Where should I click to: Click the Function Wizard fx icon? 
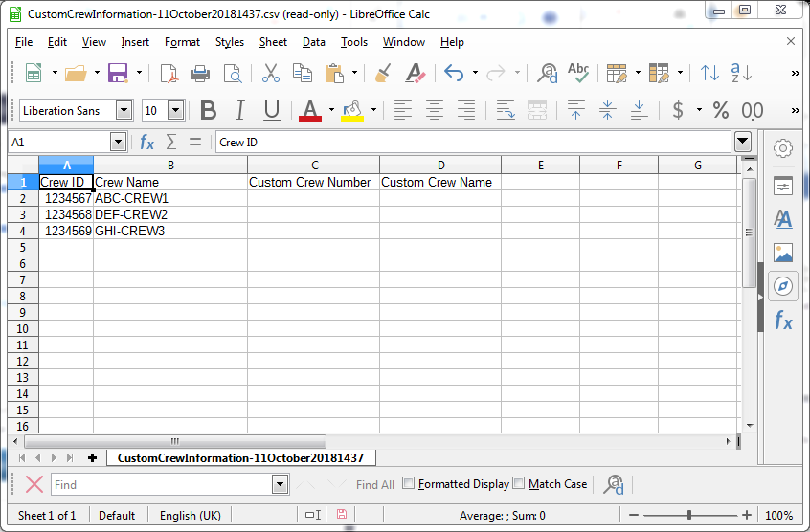point(146,142)
